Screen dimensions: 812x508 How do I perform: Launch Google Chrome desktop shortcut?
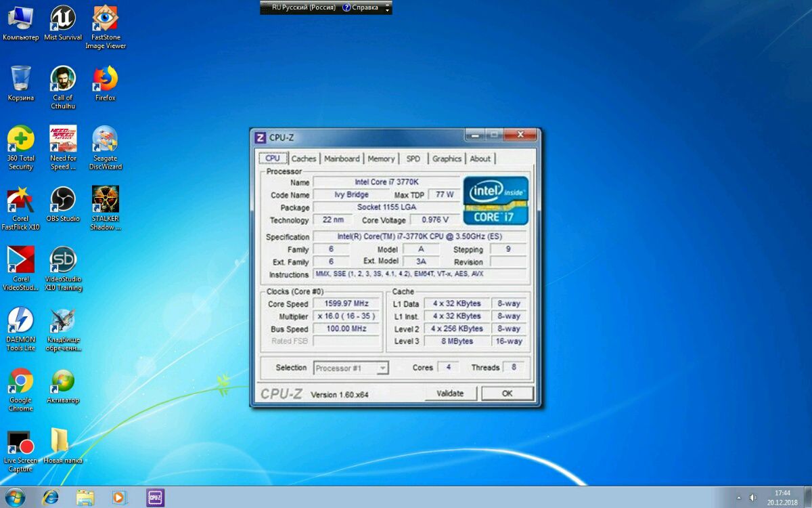click(20, 390)
